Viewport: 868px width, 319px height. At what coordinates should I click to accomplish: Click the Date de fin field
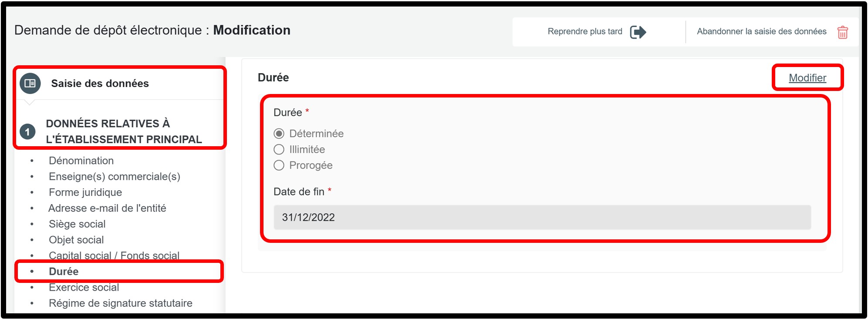(x=542, y=217)
